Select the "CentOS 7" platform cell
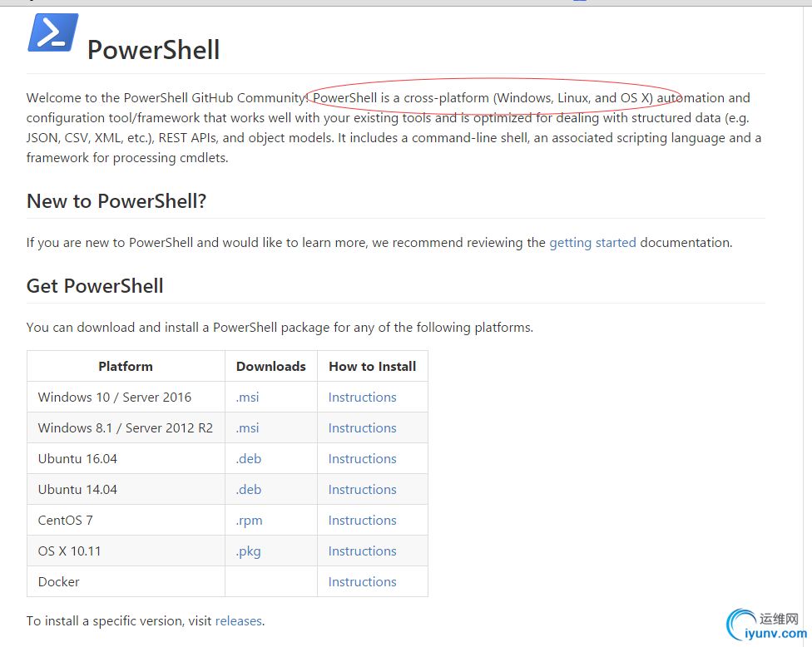Viewport: 812px width, 647px height. [x=126, y=521]
